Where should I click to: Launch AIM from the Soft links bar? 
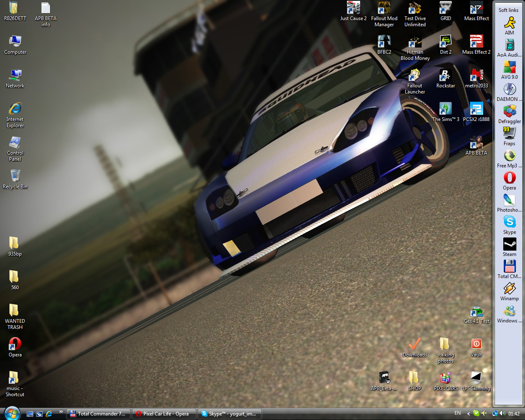point(509,26)
